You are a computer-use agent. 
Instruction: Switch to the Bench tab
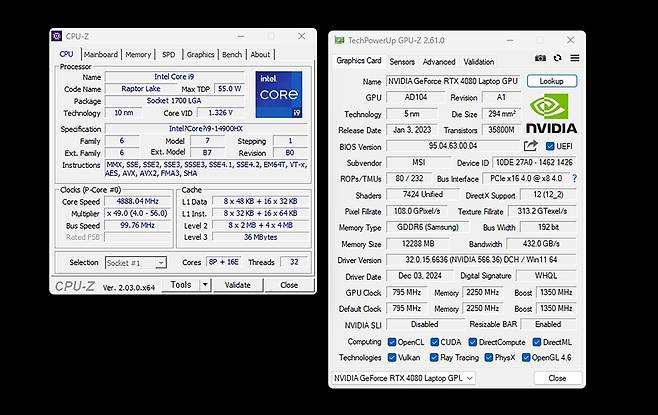[232, 55]
